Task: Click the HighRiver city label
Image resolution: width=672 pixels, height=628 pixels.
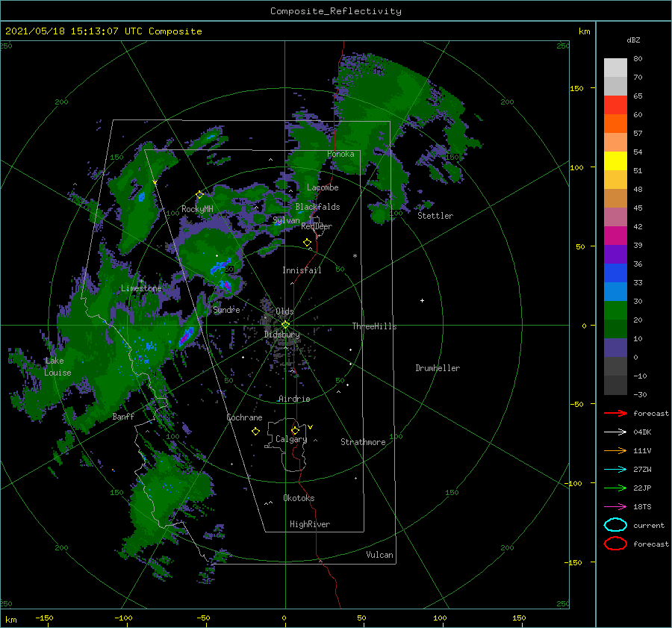Action: tap(310, 524)
